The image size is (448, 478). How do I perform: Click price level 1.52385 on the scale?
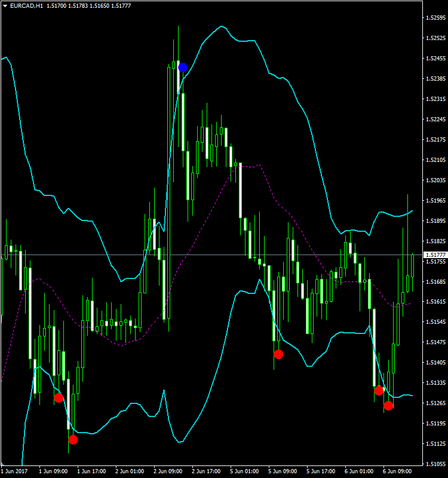[x=435, y=79]
